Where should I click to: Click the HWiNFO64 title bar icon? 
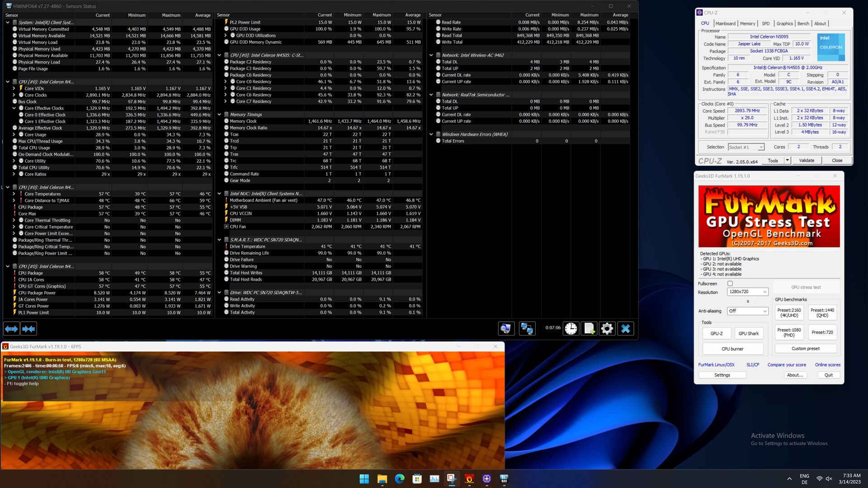click(x=9, y=6)
